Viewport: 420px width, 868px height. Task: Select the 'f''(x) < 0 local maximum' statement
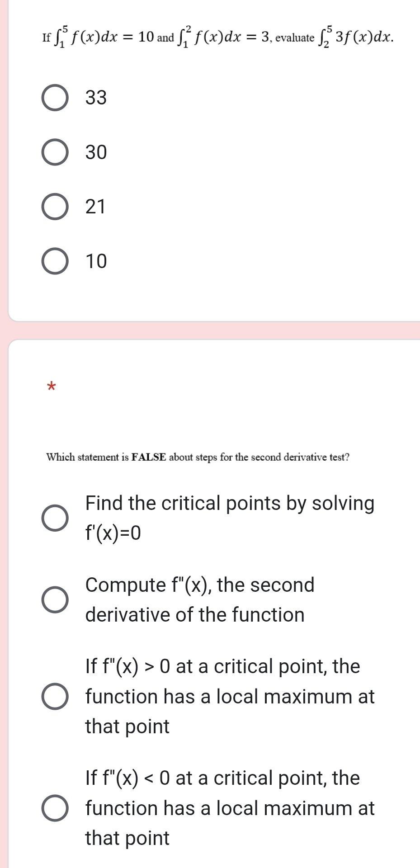coord(55,808)
